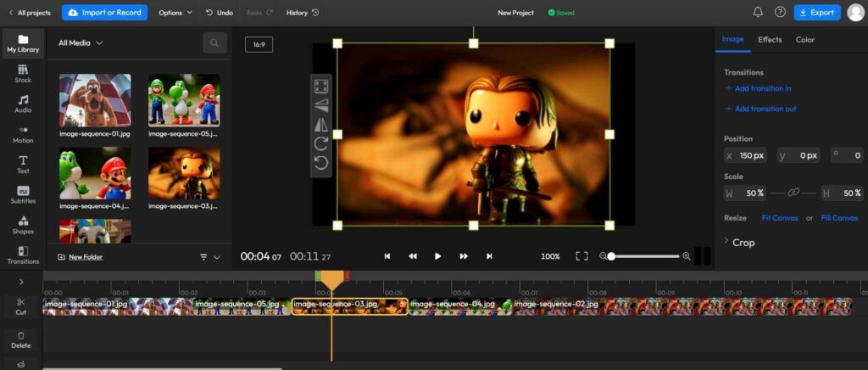
Task: Click Fill Canvas link
Action: click(x=839, y=218)
